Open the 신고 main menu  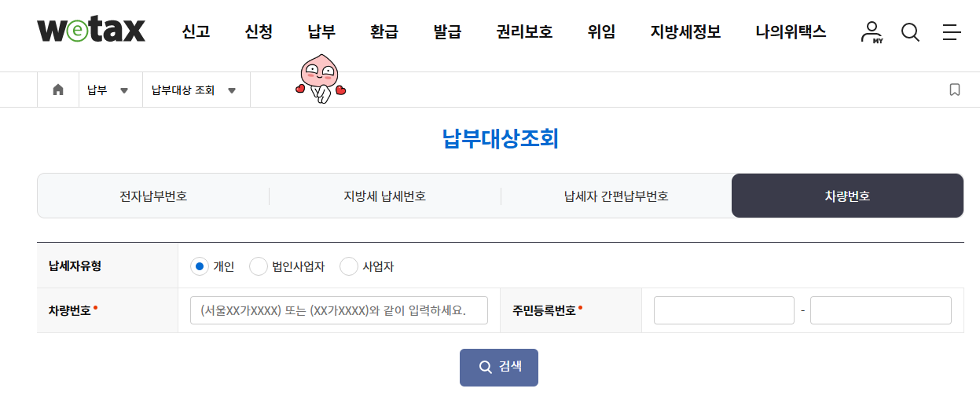point(196,32)
